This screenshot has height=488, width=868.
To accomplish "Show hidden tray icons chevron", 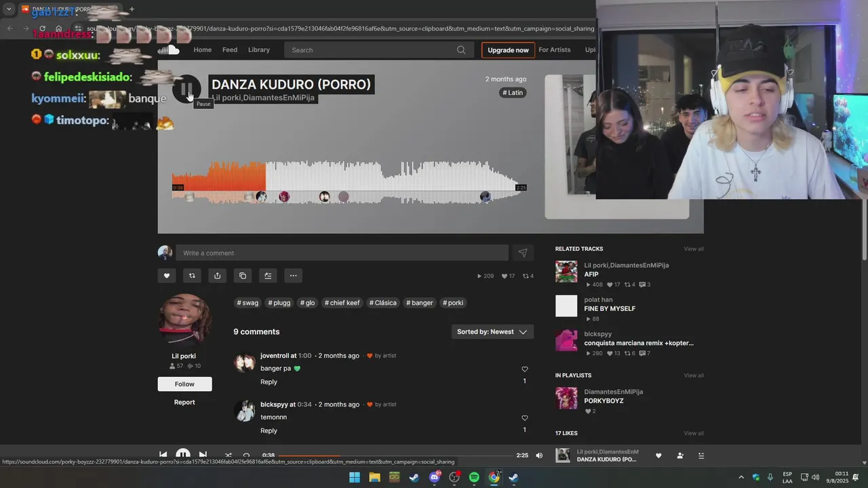I will (741, 477).
